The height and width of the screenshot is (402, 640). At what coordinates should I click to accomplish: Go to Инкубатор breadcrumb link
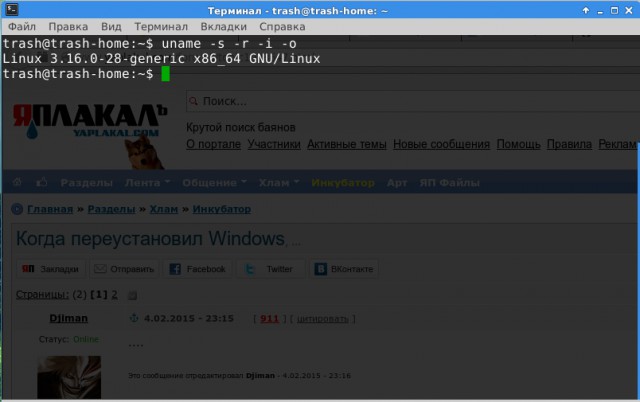click(x=222, y=209)
